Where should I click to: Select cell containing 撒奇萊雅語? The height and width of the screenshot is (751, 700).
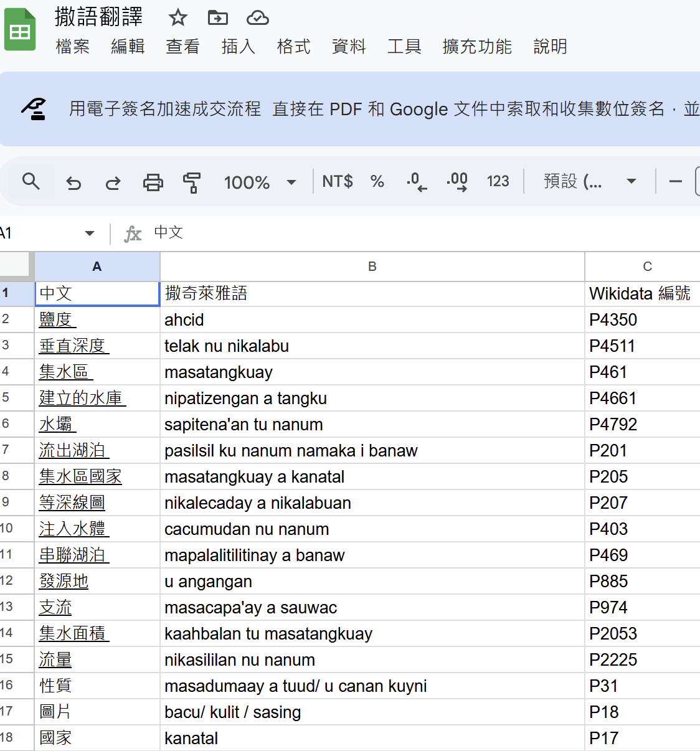[372, 293]
